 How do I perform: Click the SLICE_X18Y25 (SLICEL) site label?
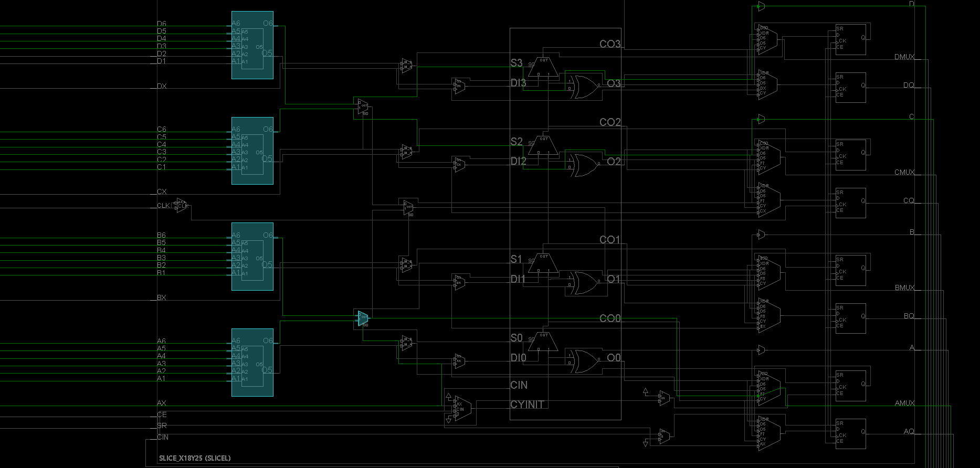[195, 458]
